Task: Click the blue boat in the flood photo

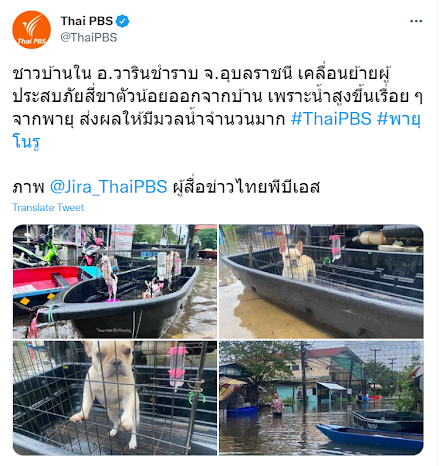Action: pyautogui.click(x=369, y=437)
